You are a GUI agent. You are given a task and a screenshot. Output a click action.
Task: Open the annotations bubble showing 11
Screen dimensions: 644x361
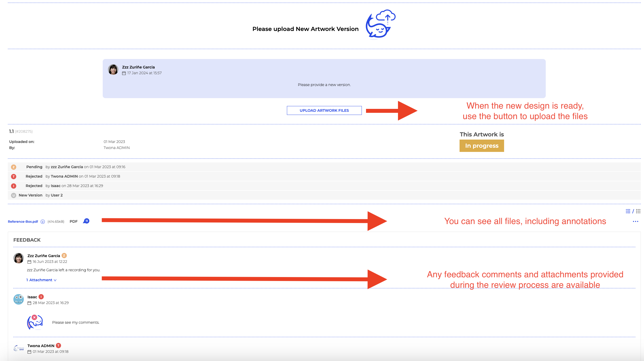point(86,221)
